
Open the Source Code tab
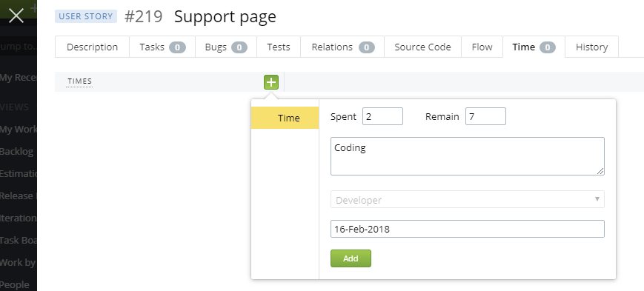[422, 47]
